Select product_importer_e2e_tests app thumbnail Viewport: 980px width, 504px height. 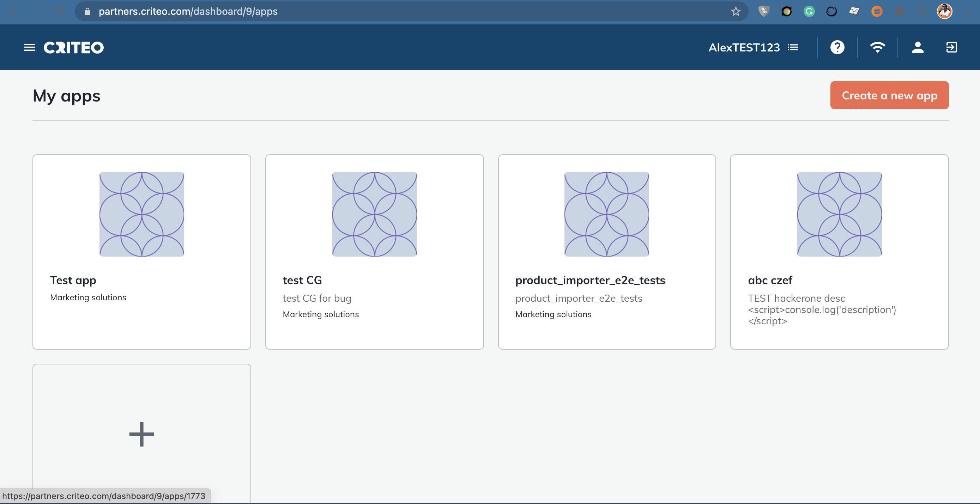[606, 214]
